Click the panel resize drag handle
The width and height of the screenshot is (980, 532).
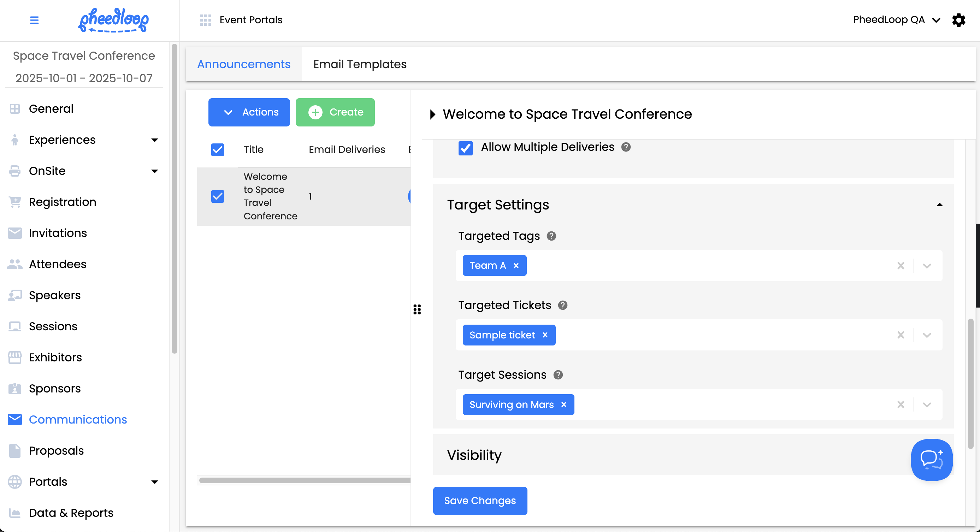(x=417, y=309)
